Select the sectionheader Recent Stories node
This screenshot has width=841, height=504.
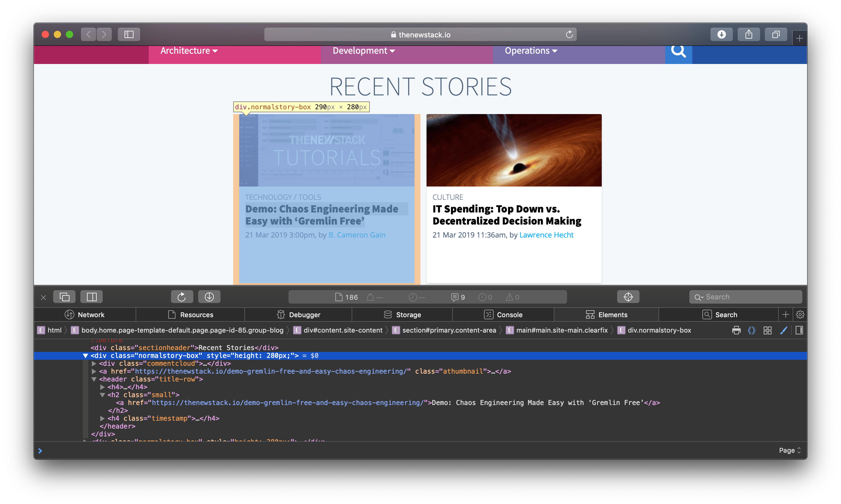pos(184,347)
